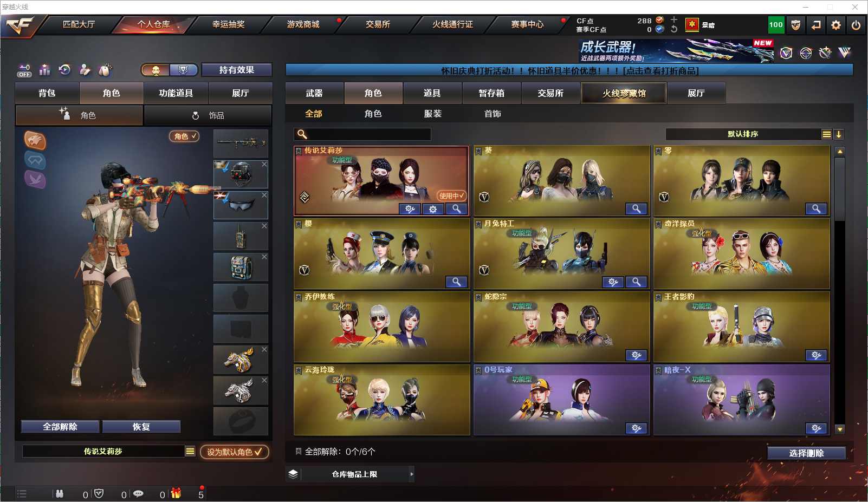
Task: Click the return arrow icon in top bar
Action: [x=816, y=25]
